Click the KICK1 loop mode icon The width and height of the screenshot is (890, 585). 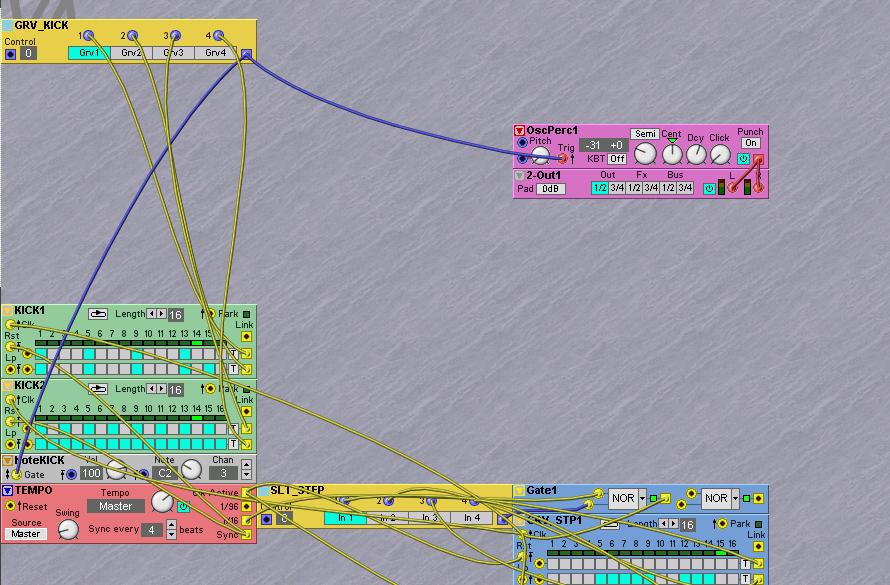[x=98, y=314]
